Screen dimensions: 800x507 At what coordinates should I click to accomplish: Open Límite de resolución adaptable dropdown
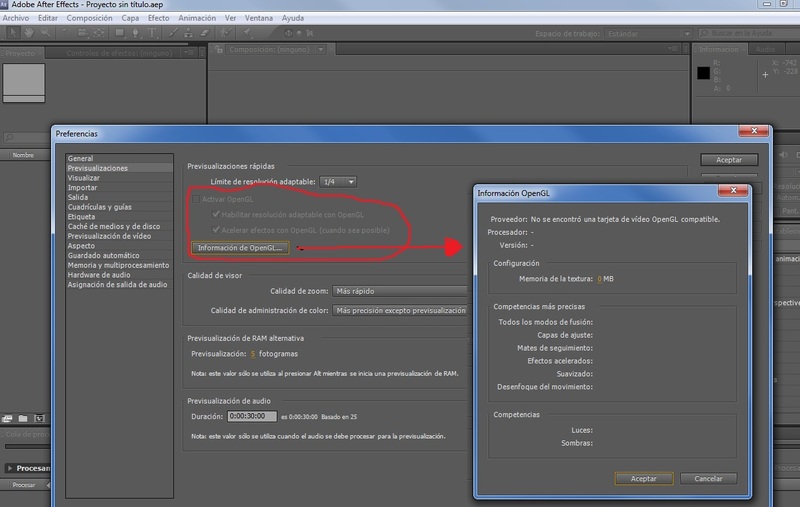pos(338,182)
